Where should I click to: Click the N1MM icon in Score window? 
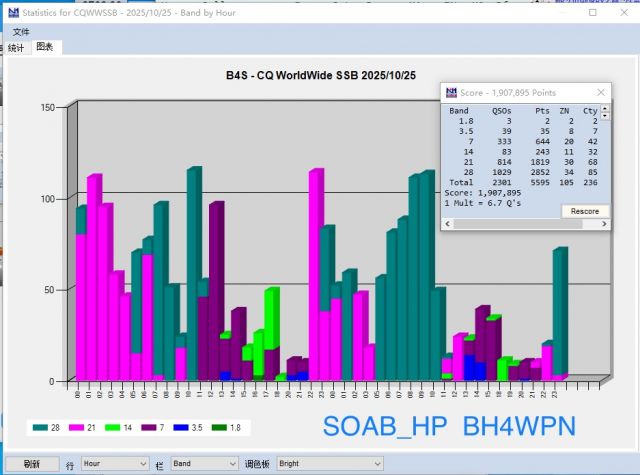(450, 92)
